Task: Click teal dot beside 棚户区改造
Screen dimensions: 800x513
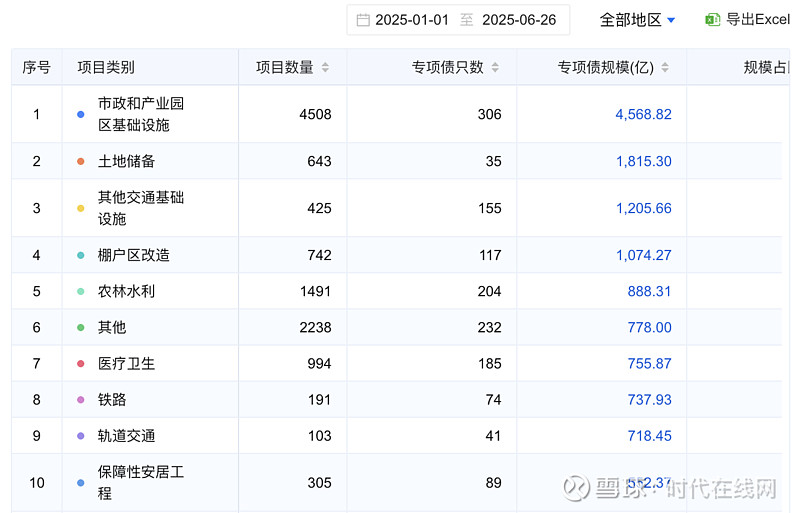Action: (x=81, y=255)
